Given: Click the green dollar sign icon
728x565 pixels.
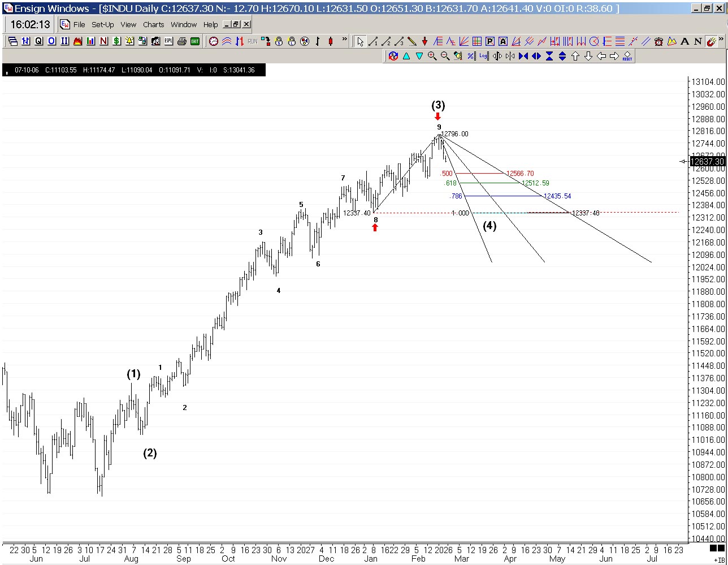Looking at the screenshot, I should click(116, 41).
